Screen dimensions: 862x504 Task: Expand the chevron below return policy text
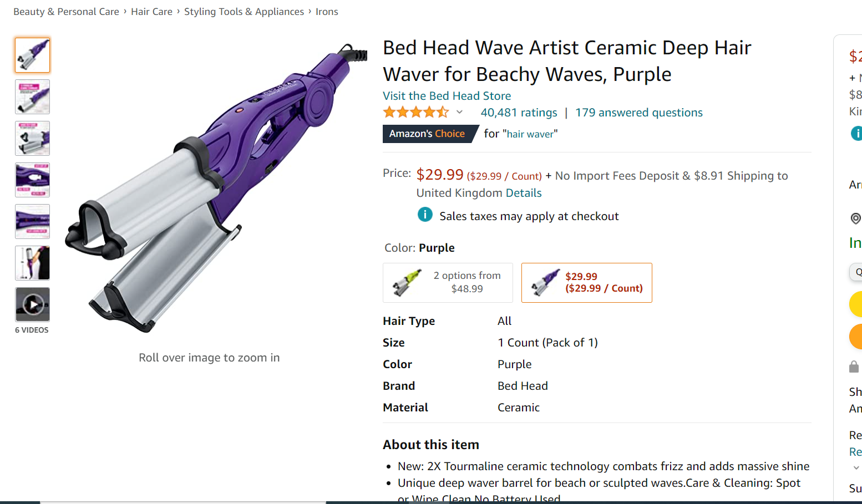(x=856, y=467)
